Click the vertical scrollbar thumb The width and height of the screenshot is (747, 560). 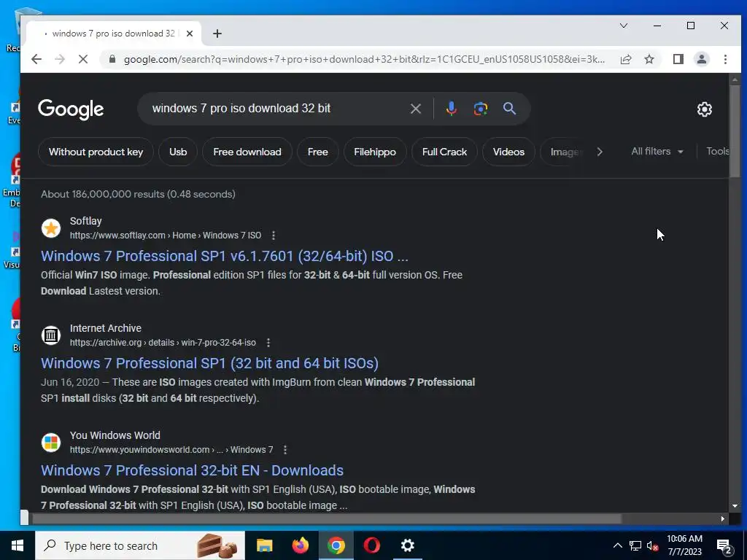click(735, 131)
